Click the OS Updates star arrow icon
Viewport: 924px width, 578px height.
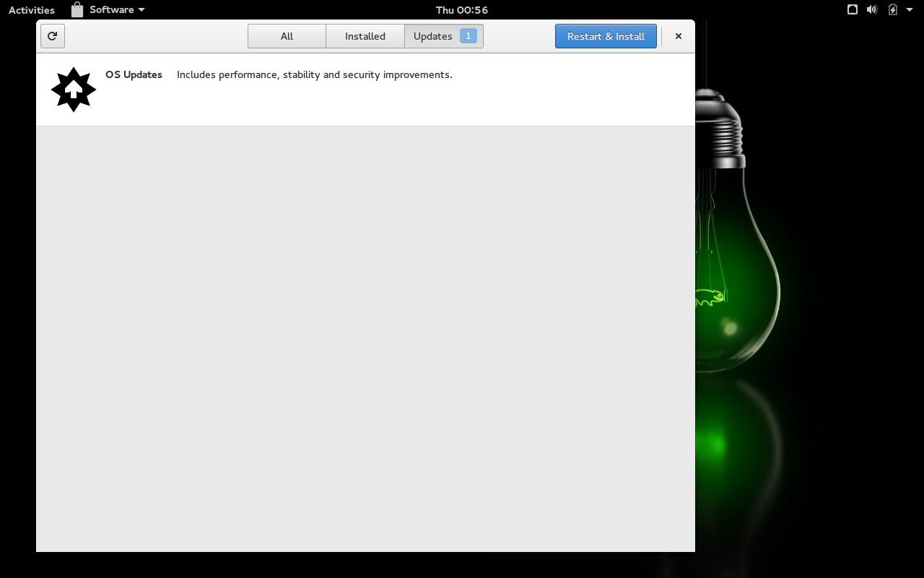pos(74,90)
